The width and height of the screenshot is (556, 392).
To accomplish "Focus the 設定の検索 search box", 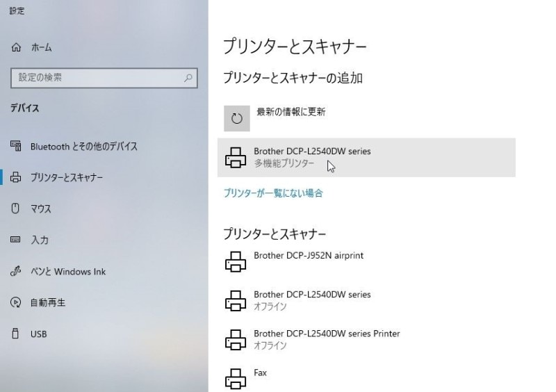I will point(104,78).
